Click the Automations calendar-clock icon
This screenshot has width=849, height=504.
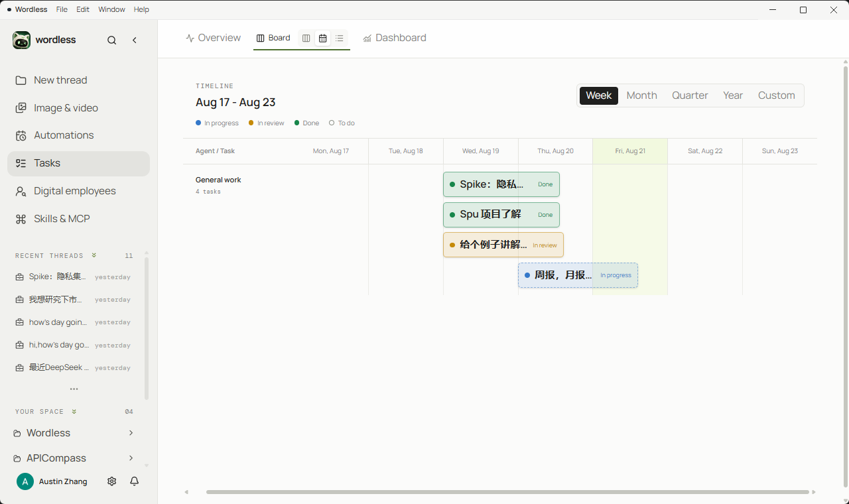(x=21, y=135)
